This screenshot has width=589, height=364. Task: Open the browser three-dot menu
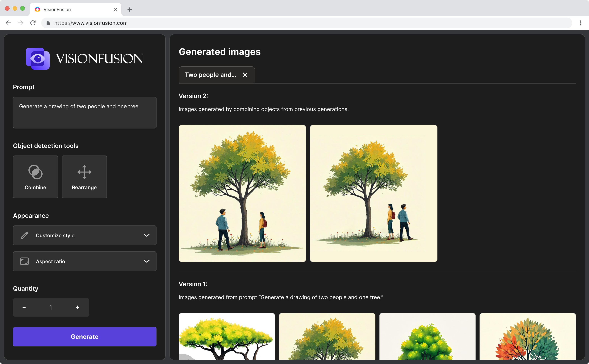(580, 23)
